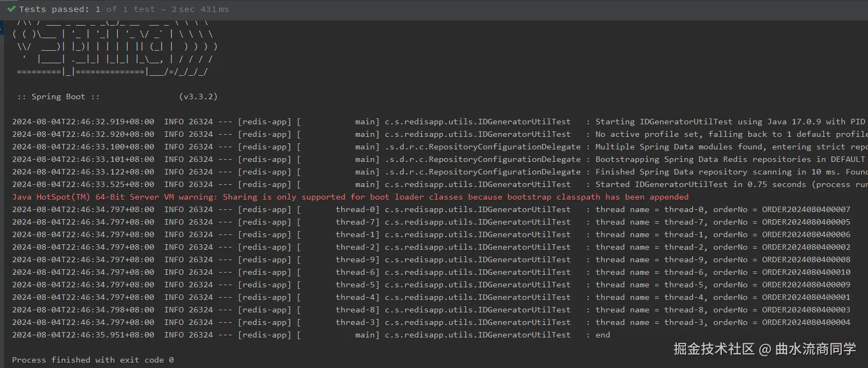
Task: Click the red Java HotSpot VM warning line
Action: click(x=350, y=197)
